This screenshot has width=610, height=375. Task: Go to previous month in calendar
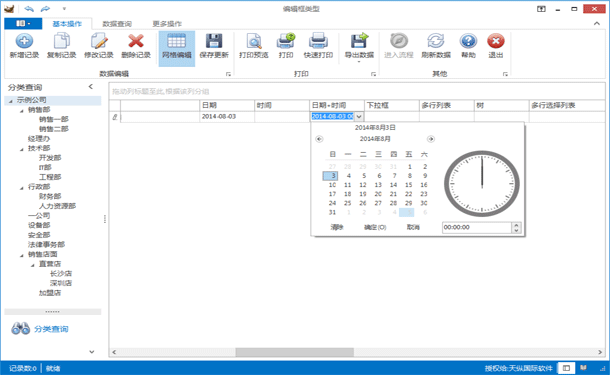pyautogui.click(x=319, y=139)
